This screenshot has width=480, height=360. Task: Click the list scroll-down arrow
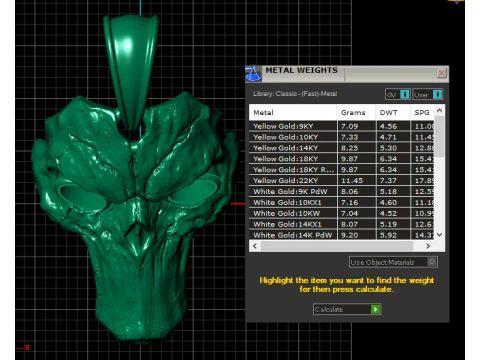439,235
